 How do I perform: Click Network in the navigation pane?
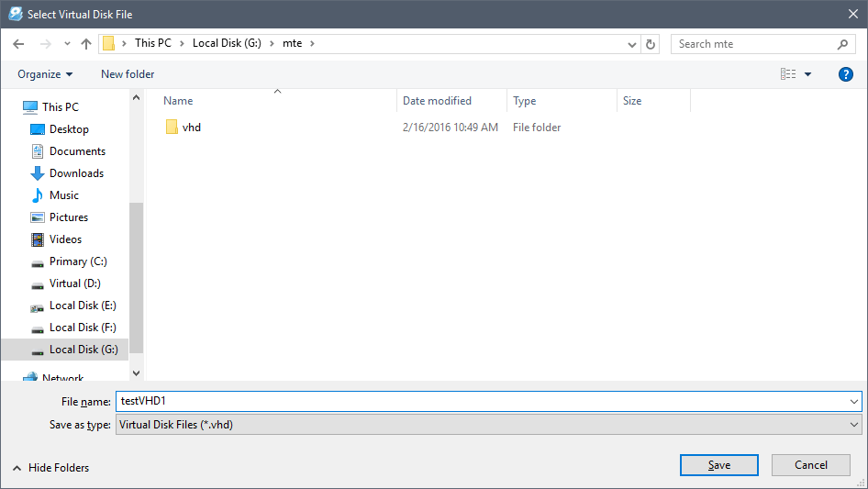click(x=62, y=378)
